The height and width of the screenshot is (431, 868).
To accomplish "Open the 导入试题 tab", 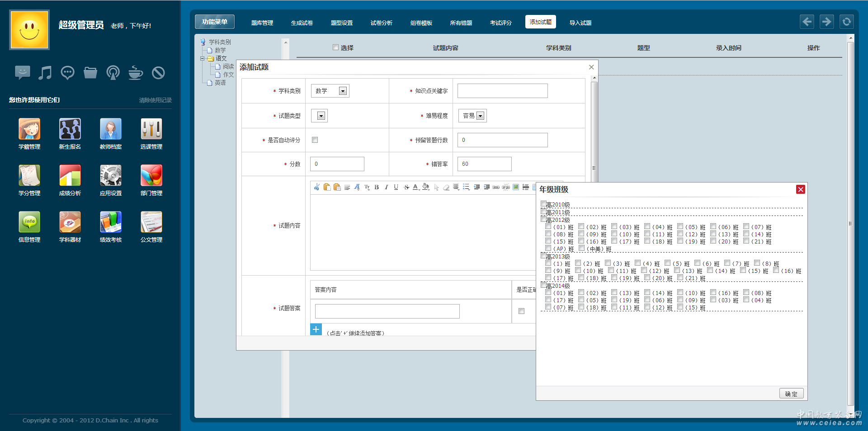I will [580, 23].
